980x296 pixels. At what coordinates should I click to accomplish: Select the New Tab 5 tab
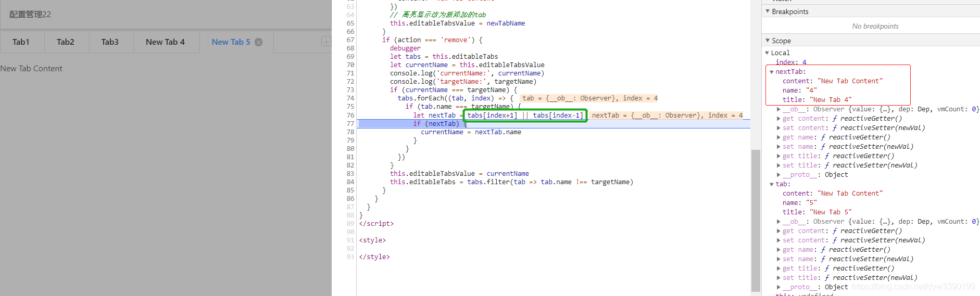pyautogui.click(x=231, y=42)
